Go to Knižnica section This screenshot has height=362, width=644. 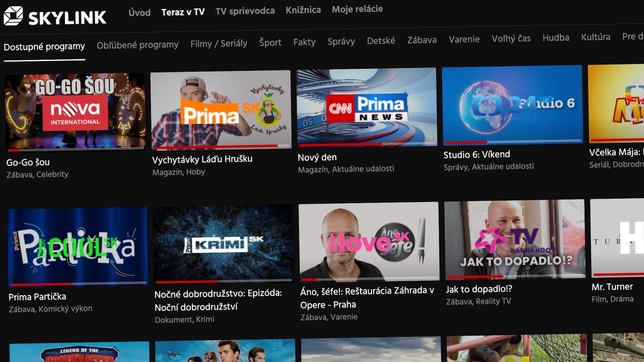coord(303,10)
